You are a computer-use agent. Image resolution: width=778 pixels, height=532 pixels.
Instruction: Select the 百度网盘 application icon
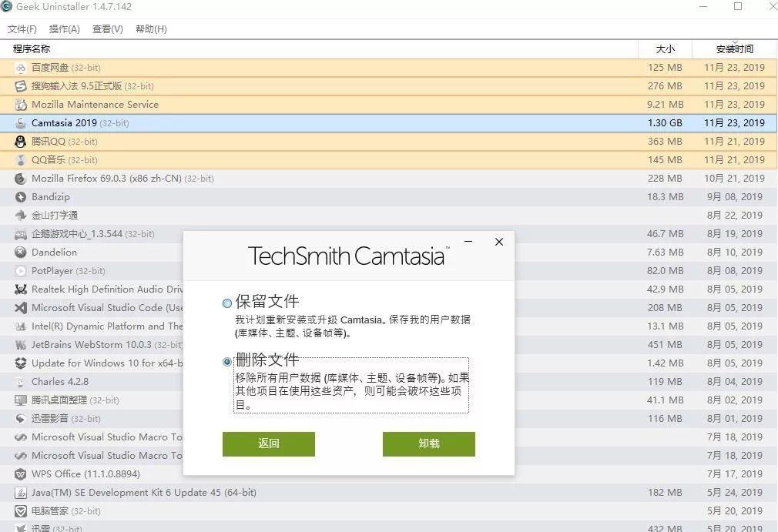coord(20,68)
